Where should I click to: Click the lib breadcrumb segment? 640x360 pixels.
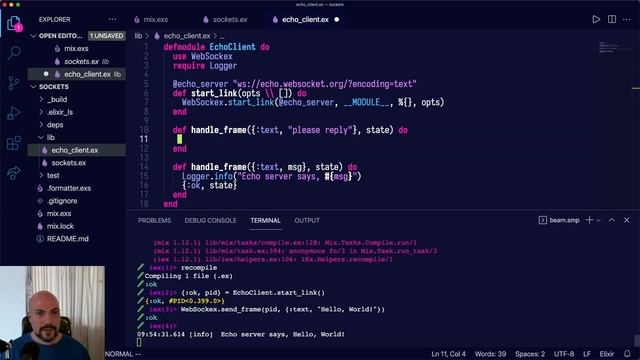(x=138, y=36)
